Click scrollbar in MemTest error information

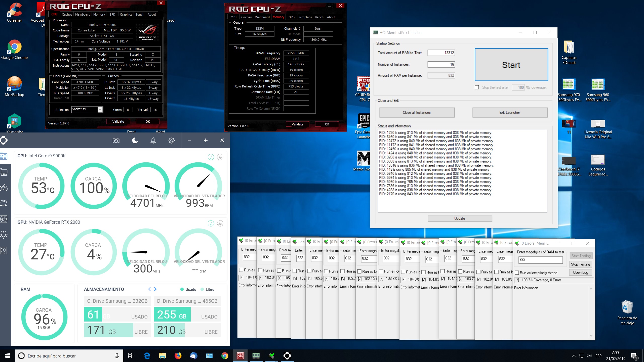pyautogui.click(x=591, y=312)
